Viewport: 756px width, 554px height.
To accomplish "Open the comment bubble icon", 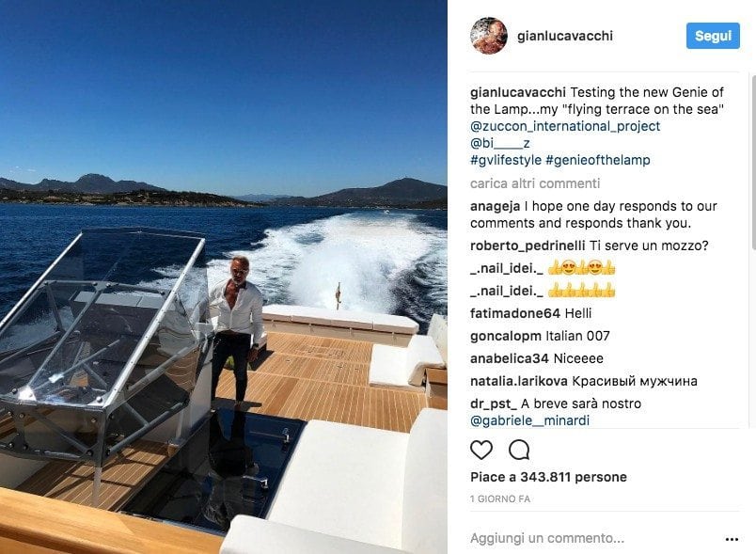I will [519, 450].
